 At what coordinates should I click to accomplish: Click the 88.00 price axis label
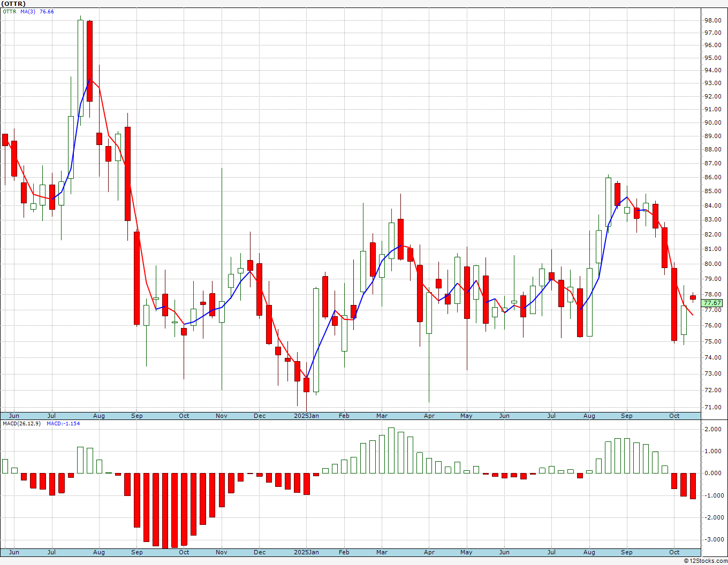point(712,150)
